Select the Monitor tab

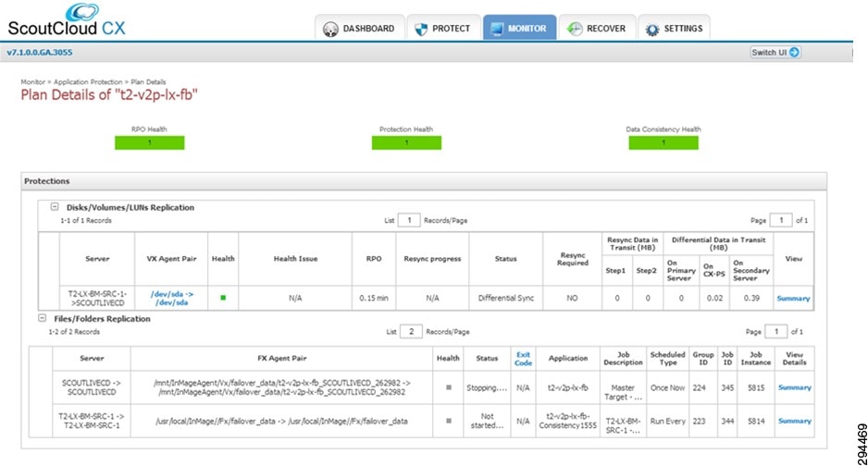pyautogui.click(x=519, y=28)
